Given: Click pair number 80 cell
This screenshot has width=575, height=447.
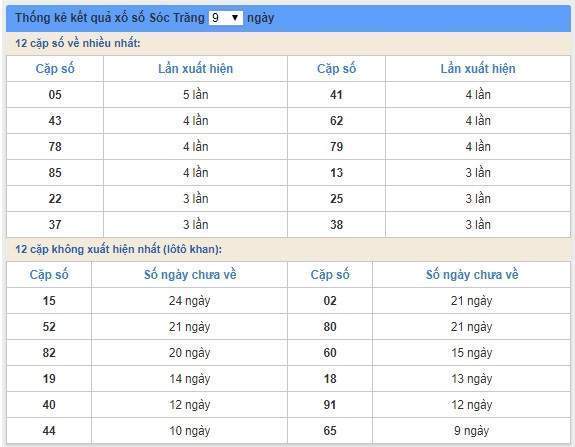Looking at the screenshot, I should point(330,327).
